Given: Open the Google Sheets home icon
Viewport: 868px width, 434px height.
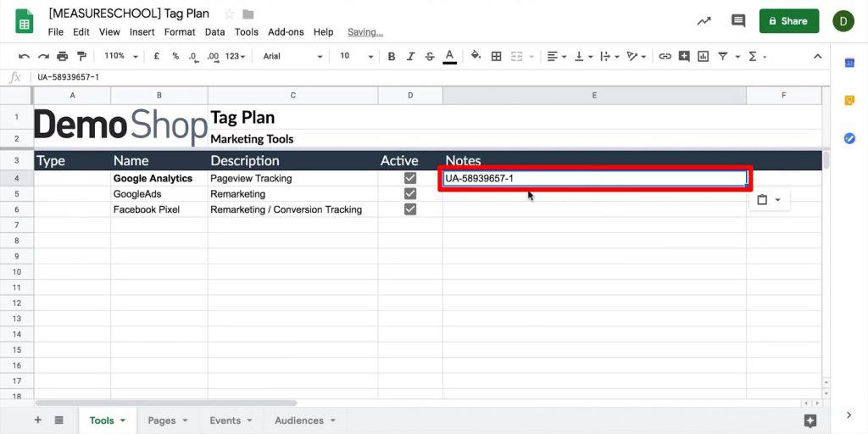Looking at the screenshot, I should tap(25, 21).
